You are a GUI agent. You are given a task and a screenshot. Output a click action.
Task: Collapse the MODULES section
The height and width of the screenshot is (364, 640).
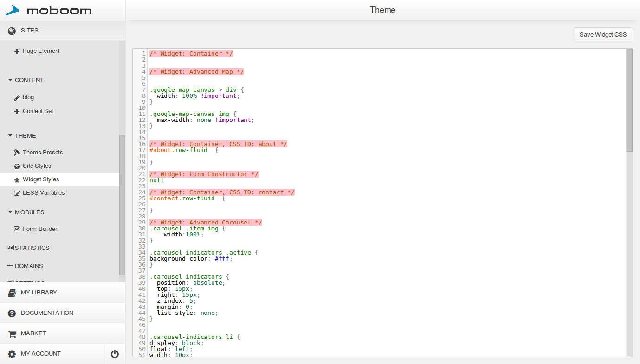tap(10, 212)
